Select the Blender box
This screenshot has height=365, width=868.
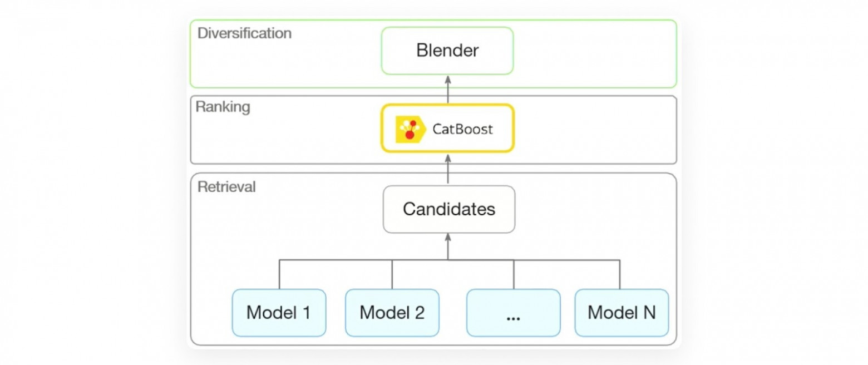[447, 51]
